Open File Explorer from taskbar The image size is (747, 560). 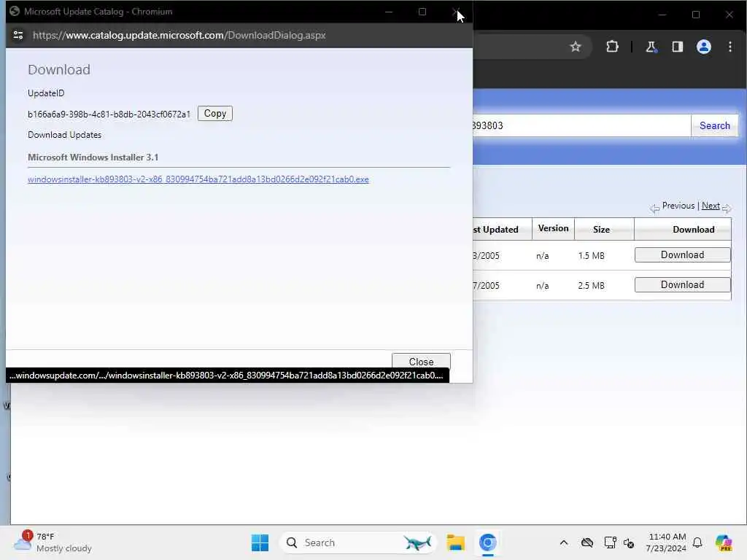point(455,542)
